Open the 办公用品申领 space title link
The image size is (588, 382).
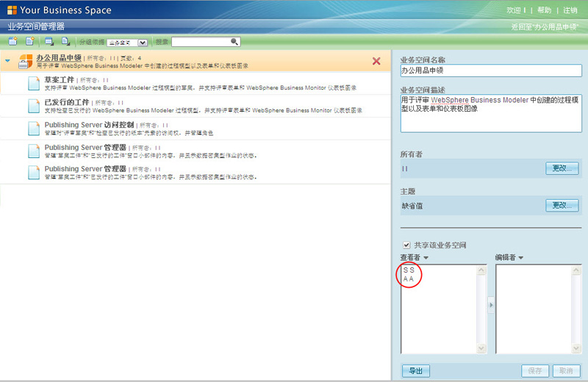pyautogui.click(x=59, y=58)
